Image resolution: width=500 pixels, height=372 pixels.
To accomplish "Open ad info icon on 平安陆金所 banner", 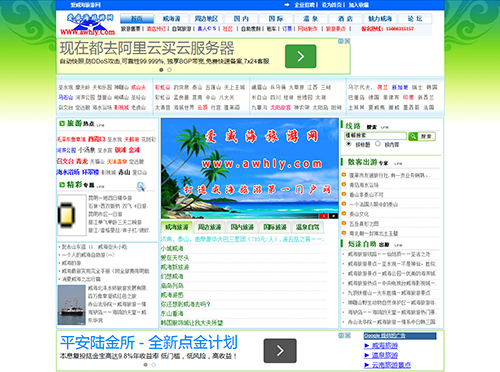I will click(x=341, y=335).
